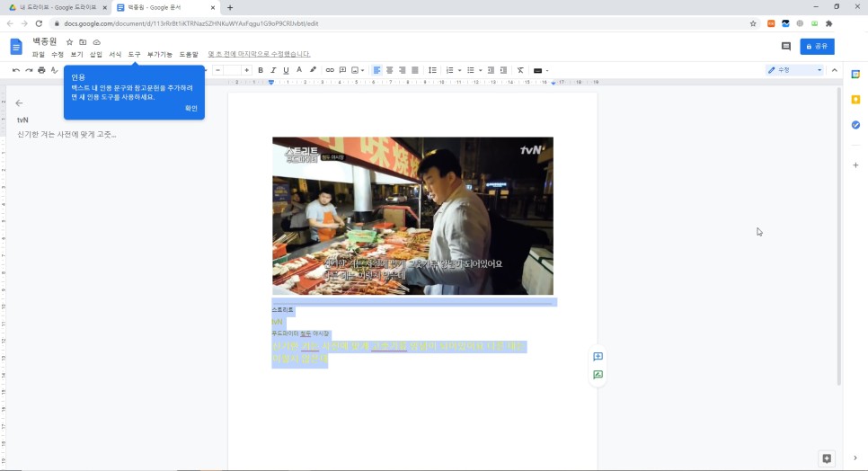The image size is (868, 471).
Task: Reload the browser page
Action: pyautogui.click(x=39, y=23)
